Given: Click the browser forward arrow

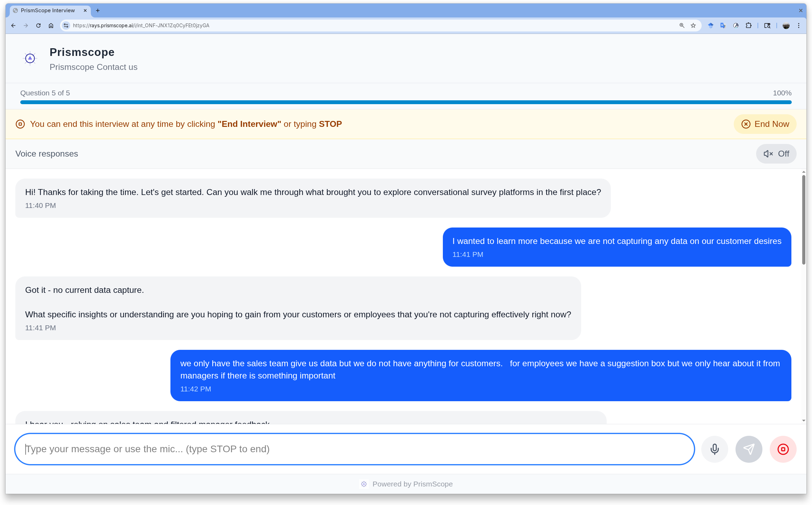Looking at the screenshot, I should (x=26, y=26).
